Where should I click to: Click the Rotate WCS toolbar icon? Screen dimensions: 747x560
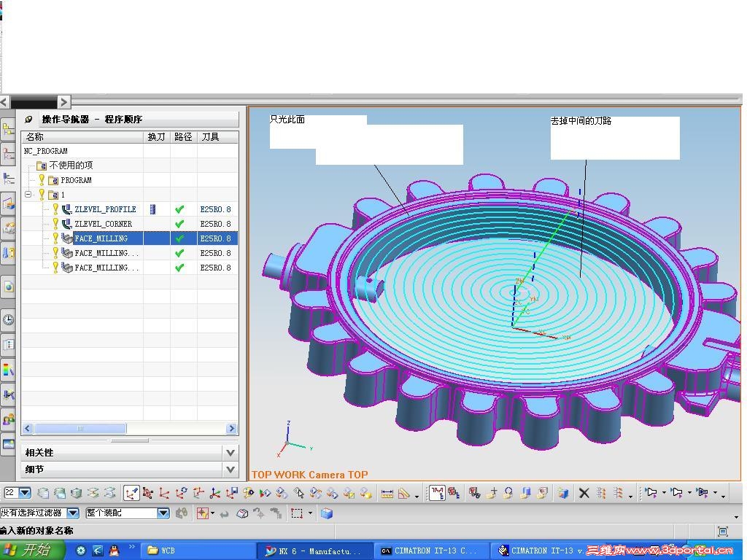tap(182, 493)
